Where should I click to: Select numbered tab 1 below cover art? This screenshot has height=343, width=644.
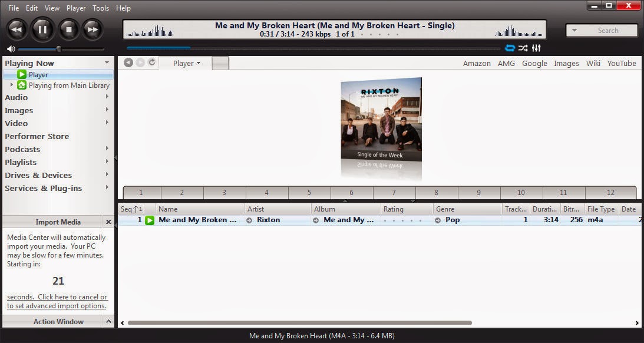click(141, 192)
